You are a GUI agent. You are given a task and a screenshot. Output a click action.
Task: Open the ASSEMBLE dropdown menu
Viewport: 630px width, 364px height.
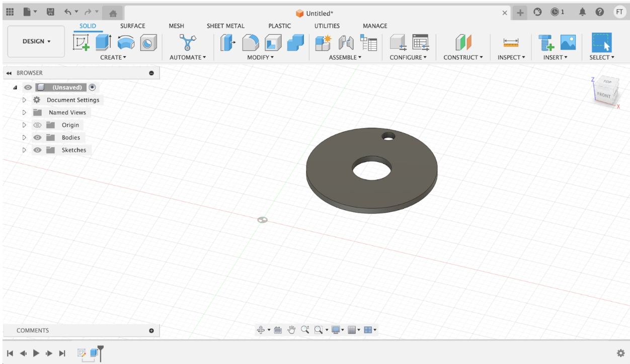[x=345, y=57]
